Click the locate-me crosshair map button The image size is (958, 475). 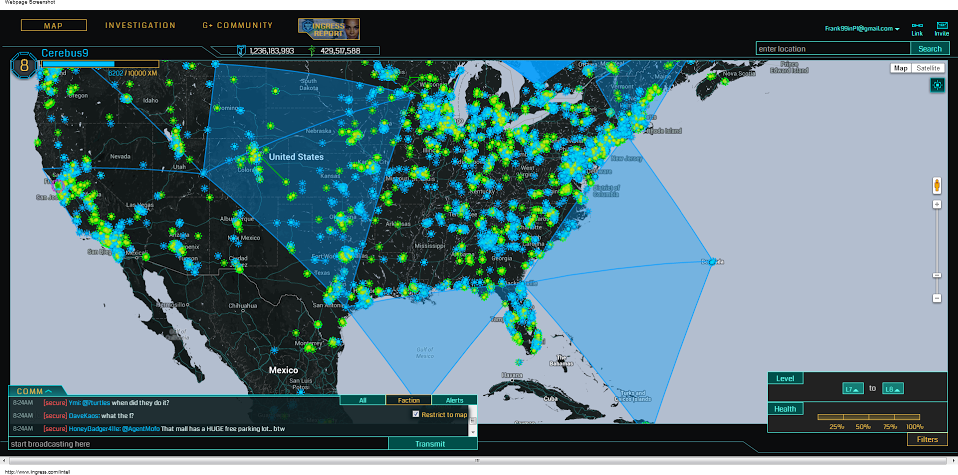click(x=937, y=85)
